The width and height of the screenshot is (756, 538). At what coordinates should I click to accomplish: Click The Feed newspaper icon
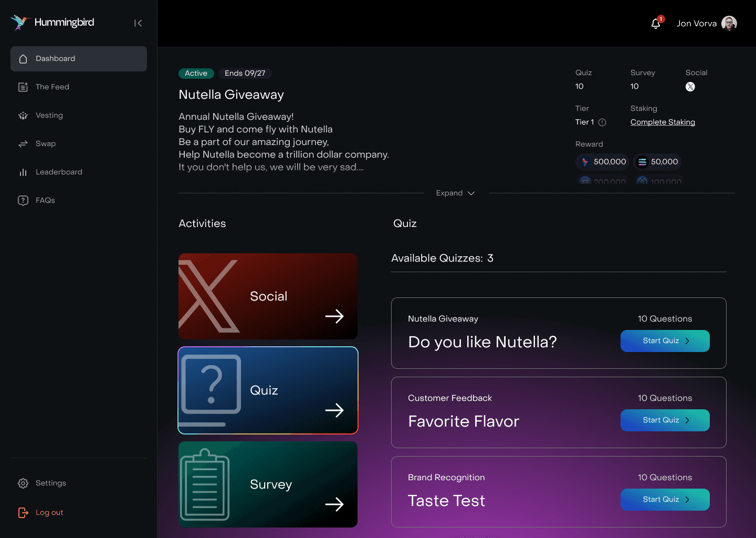[23, 87]
